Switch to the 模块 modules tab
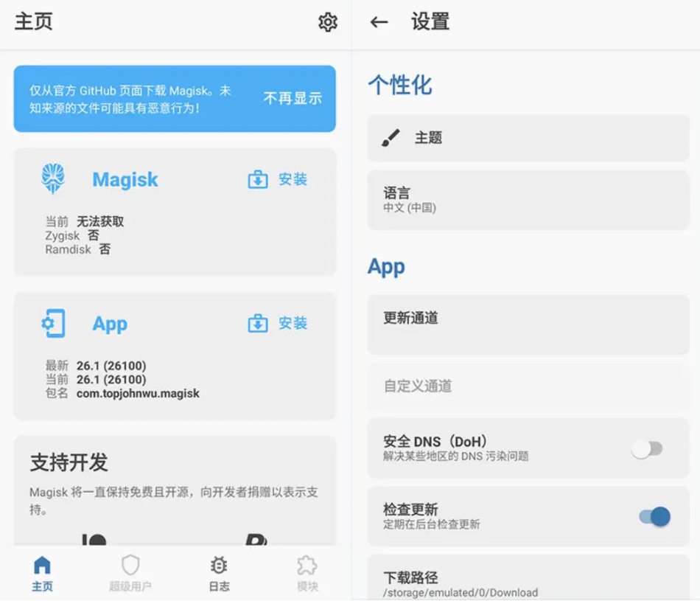The height and width of the screenshot is (601, 700). [307, 574]
